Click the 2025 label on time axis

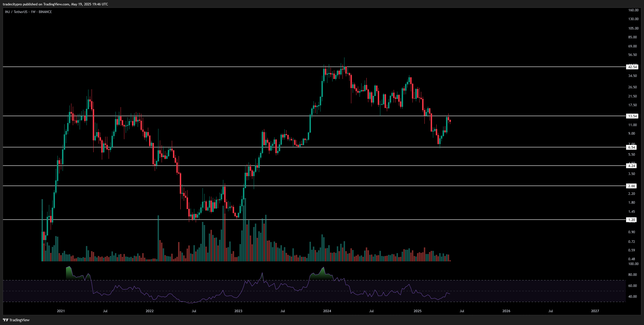[x=418, y=311]
